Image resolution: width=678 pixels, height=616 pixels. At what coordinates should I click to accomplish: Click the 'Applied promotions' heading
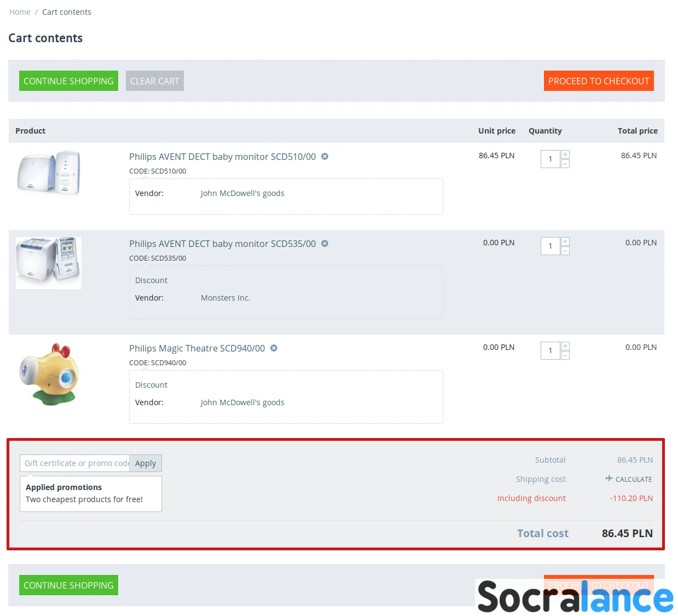[x=63, y=487]
